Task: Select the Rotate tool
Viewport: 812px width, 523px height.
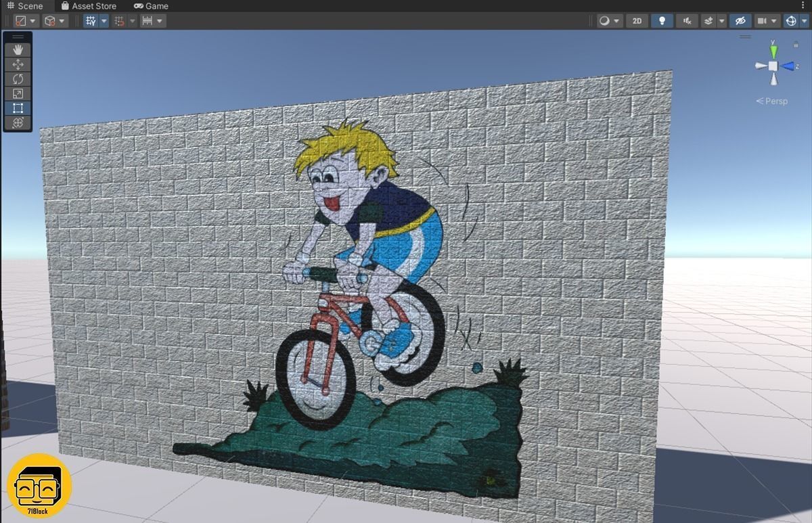Action: tap(18, 79)
